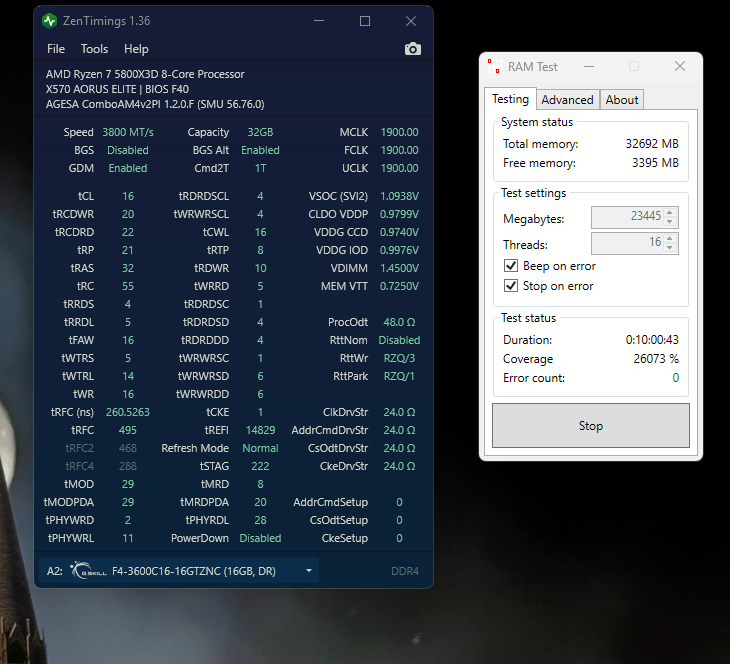Decrease Megabytes value with down arrow
The width and height of the screenshot is (730, 664).
tap(669, 222)
